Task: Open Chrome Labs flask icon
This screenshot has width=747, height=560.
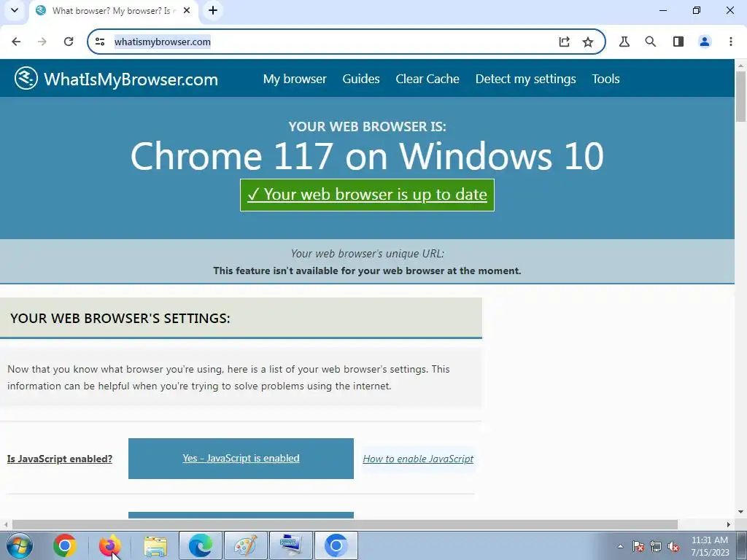Action: pyautogui.click(x=624, y=42)
